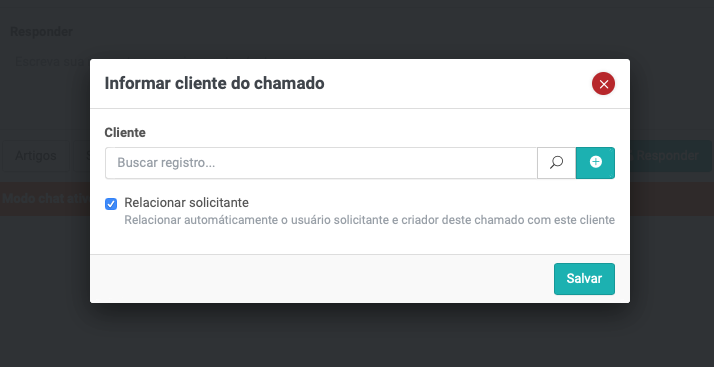Viewport: 714px width, 367px height.
Task: Click the empty footer area left of Salvar
Action: (x=321, y=279)
